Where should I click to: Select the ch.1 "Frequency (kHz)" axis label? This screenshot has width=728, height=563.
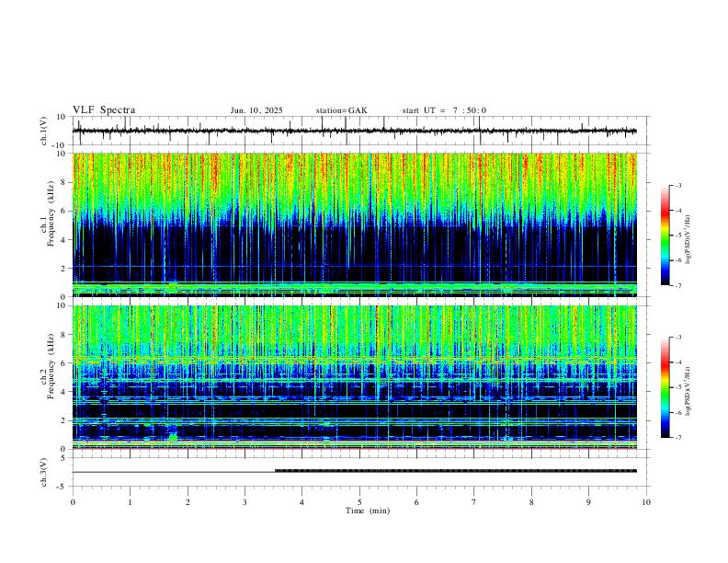pyautogui.click(x=51, y=213)
